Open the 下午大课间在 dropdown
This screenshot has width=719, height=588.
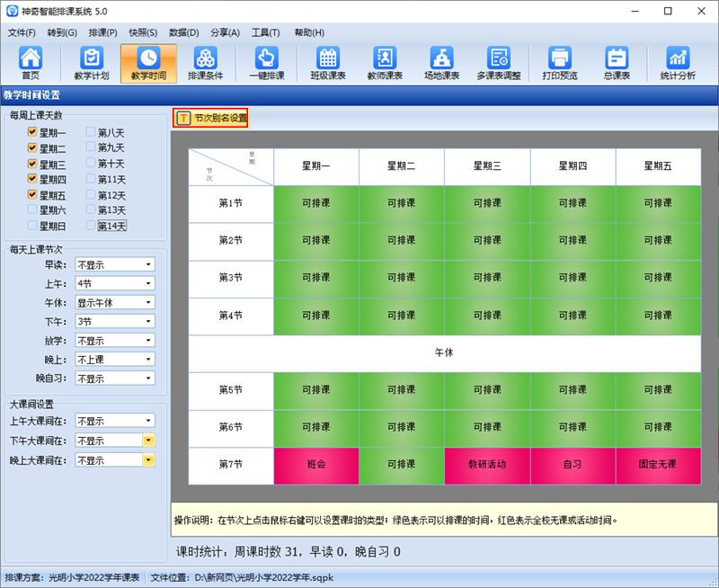115,441
